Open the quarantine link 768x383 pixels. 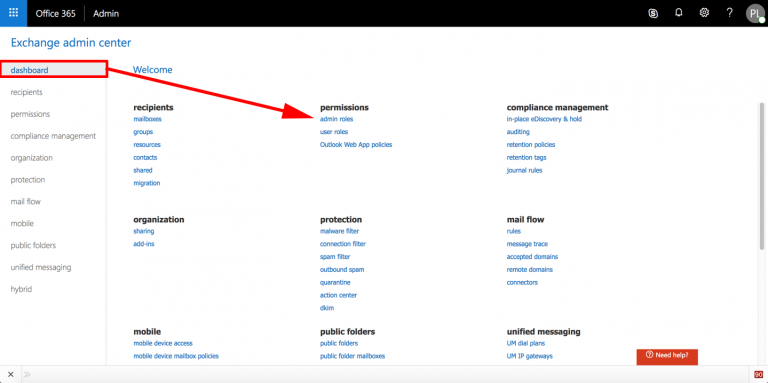[x=335, y=283]
